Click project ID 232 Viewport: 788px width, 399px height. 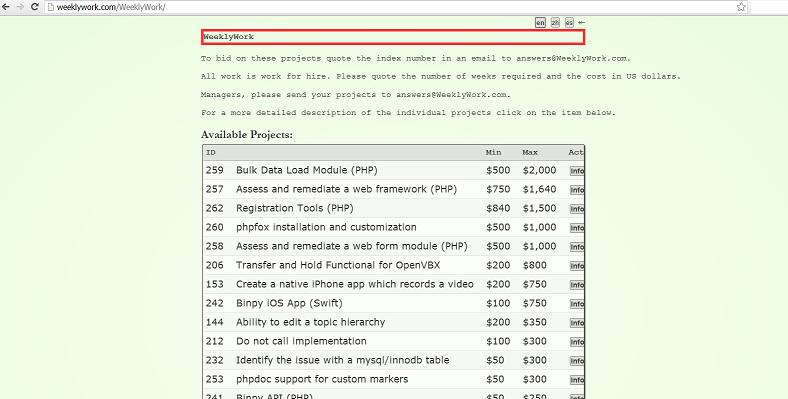[215, 360]
